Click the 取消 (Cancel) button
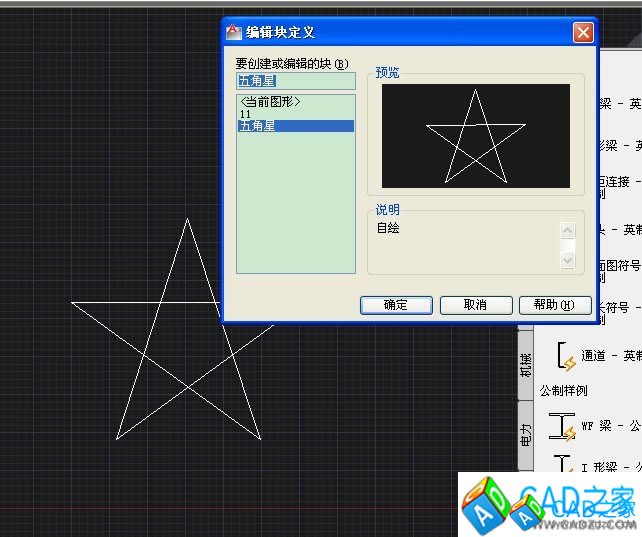This screenshot has width=642, height=537. click(x=475, y=305)
